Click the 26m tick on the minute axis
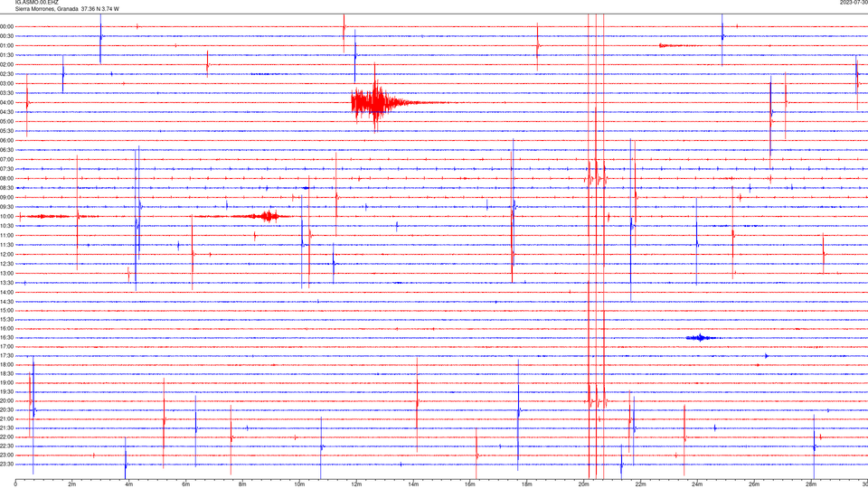Image resolution: width=868 pixels, height=488 pixels. 754,484
